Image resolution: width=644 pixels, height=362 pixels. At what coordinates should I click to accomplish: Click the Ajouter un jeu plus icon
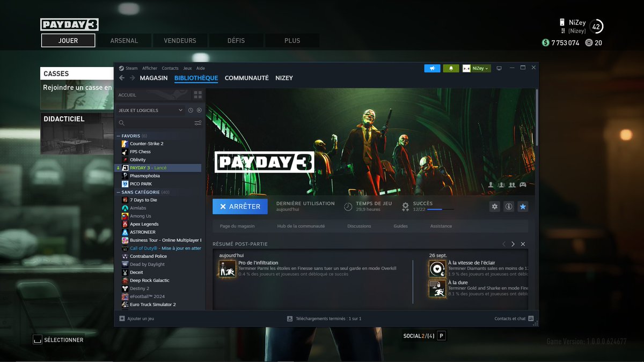(x=122, y=319)
